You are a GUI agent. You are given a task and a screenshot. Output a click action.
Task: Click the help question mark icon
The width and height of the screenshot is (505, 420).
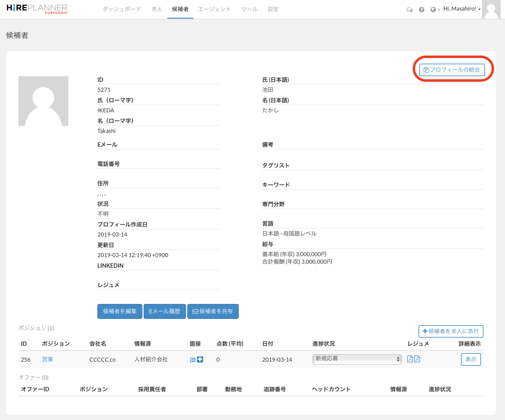(x=422, y=10)
